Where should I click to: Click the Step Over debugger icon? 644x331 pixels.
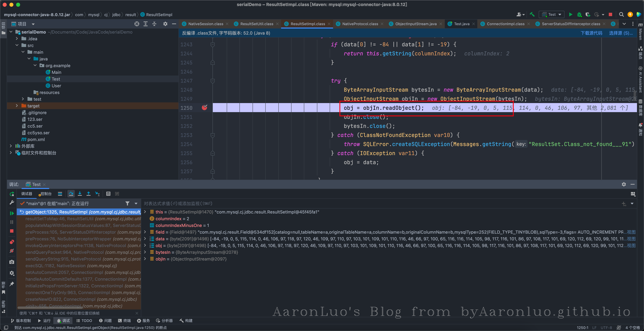click(71, 194)
